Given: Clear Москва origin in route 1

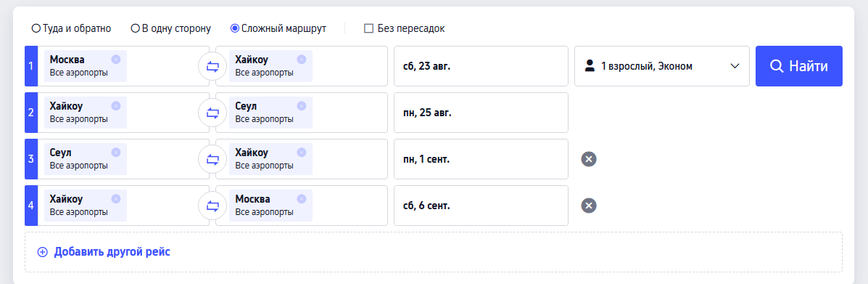Looking at the screenshot, I should 116,60.
